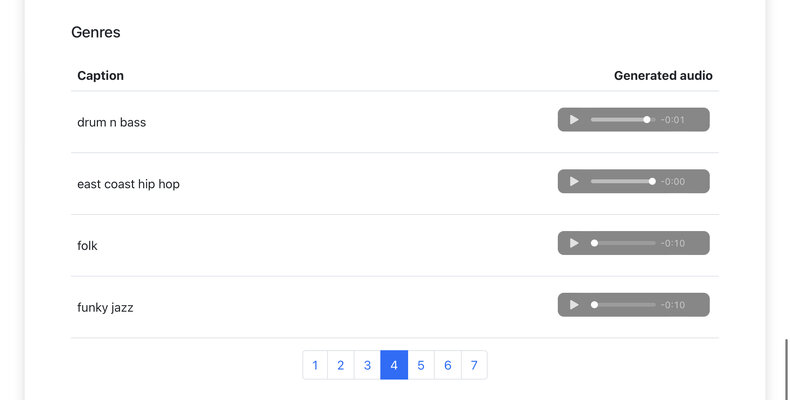
Task: Select current page 4 button
Action: pyautogui.click(x=394, y=365)
